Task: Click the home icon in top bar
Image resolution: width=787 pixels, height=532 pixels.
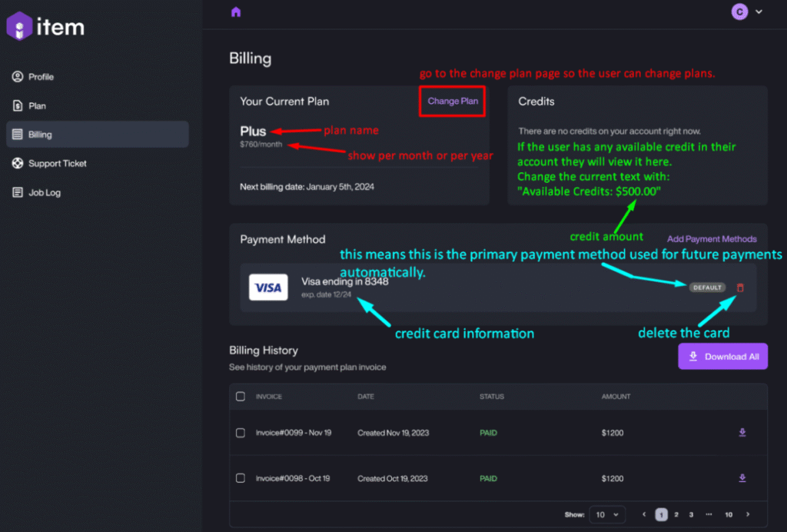Action: 235,12
